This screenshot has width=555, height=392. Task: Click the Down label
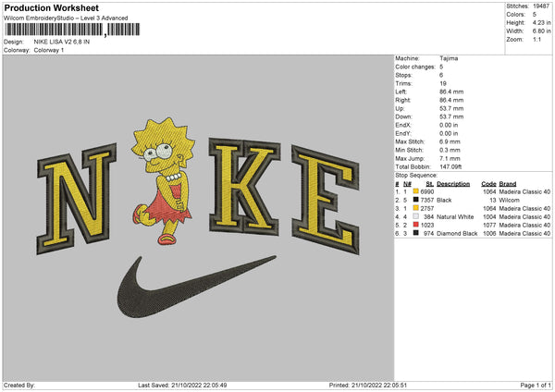tap(404, 116)
